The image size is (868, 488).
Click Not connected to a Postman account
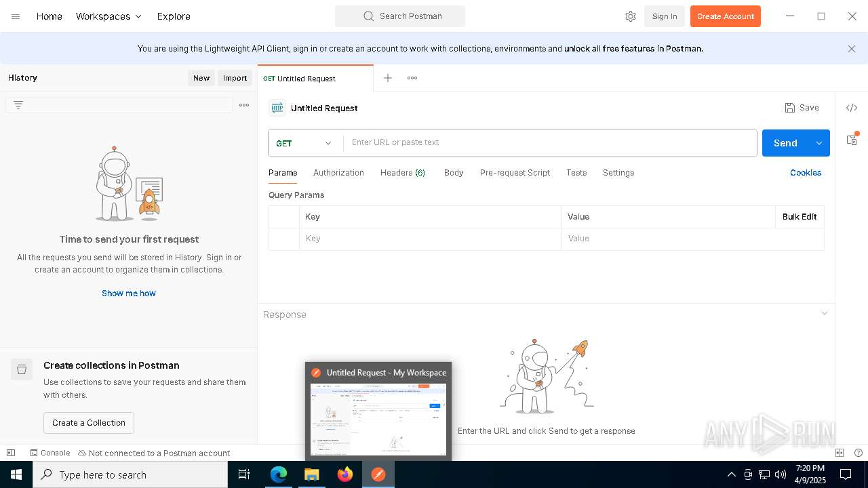[155, 453]
